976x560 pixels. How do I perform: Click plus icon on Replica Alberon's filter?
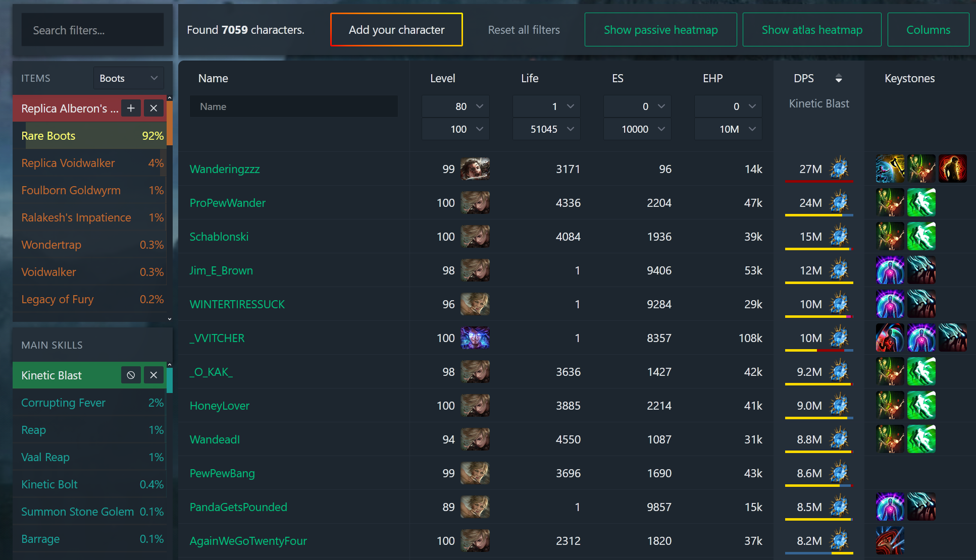(x=131, y=108)
